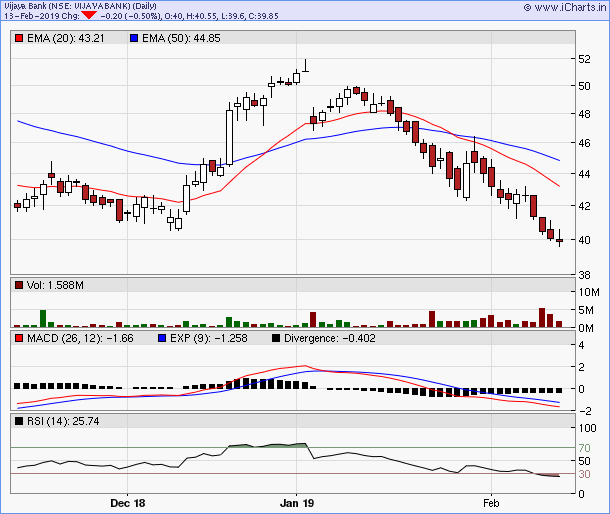Select the RSI (14): 25.74 label

point(63,421)
